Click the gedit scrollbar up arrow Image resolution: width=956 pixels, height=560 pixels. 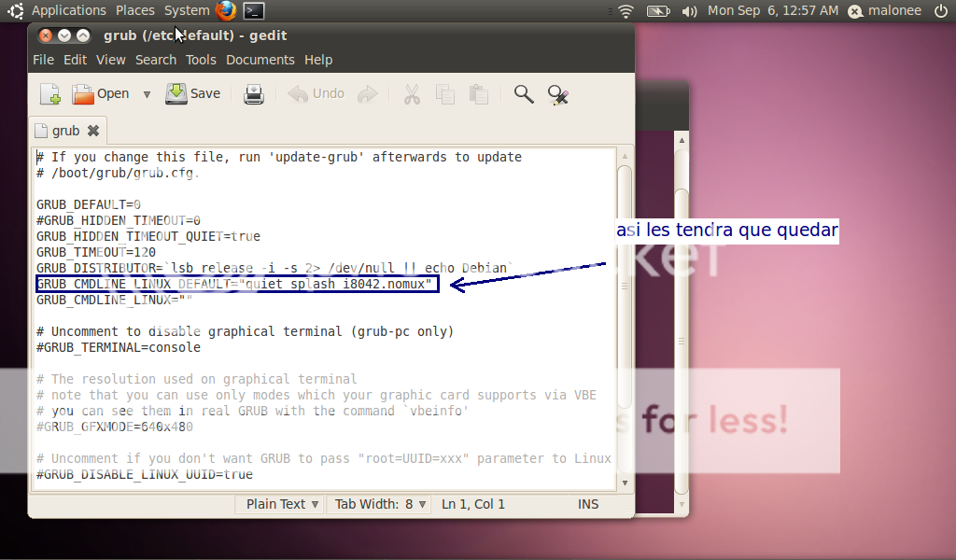(625, 156)
